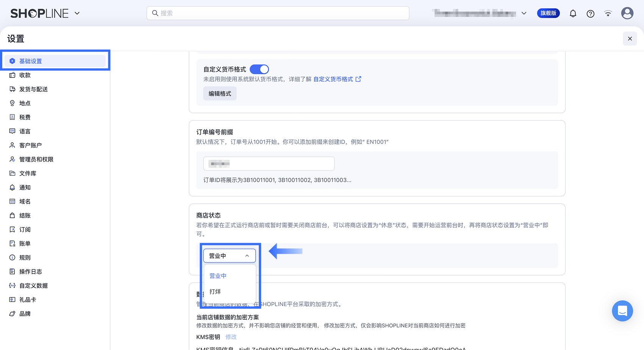Click the 域名 domain icon in sidebar
644x350 pixels.
(13, 201)
